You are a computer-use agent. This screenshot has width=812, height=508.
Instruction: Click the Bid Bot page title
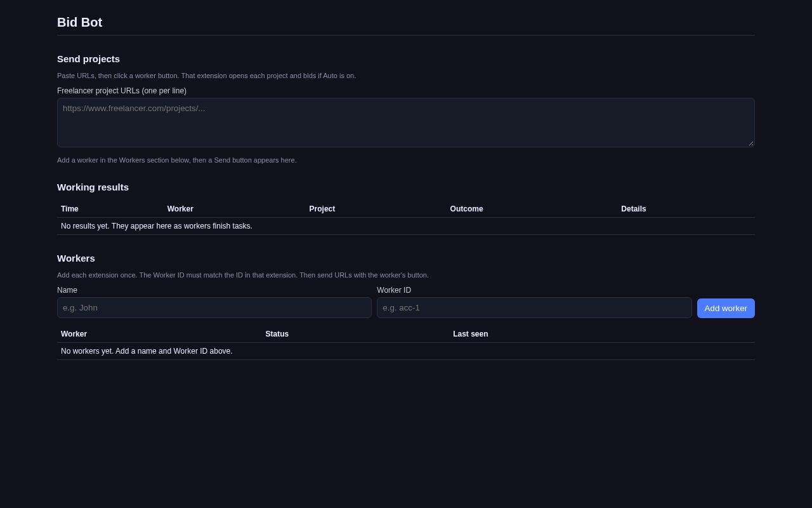pyautogui.click(x=79, y=22)
